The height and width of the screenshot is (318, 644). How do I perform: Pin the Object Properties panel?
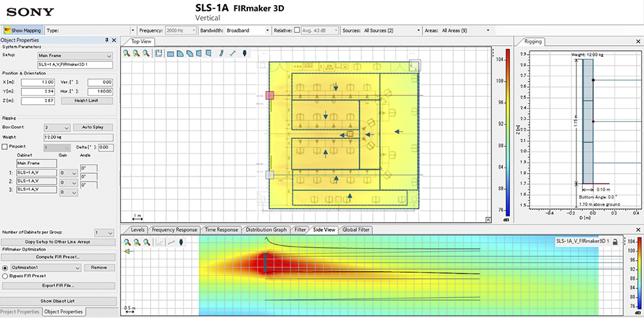[107, 40]
